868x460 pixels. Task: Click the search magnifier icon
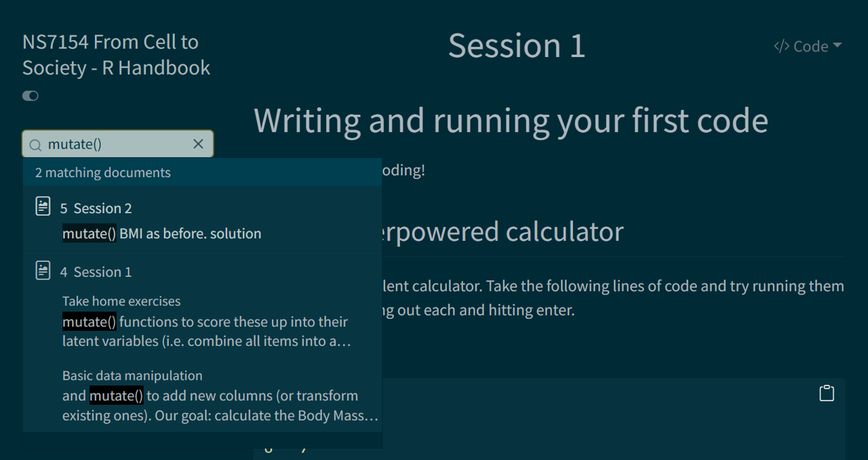pos(35,145)
